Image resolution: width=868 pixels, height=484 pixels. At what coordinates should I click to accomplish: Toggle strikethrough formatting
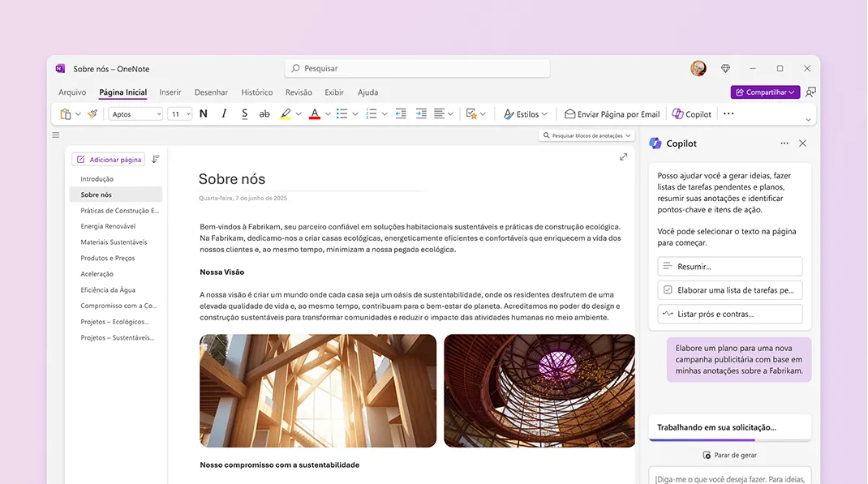(264, 114)
